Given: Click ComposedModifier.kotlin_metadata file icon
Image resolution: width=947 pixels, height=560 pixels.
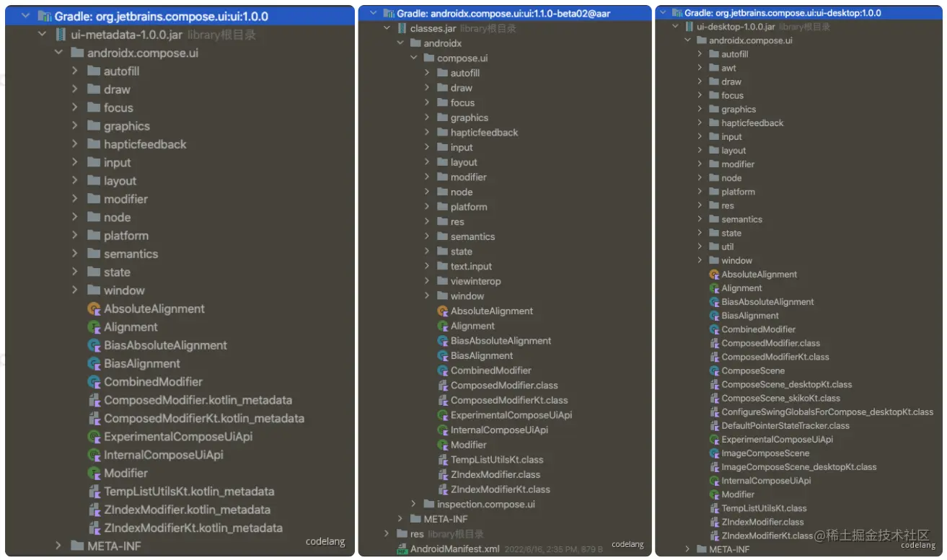Looking at the screenshot, I should [94, 400].
